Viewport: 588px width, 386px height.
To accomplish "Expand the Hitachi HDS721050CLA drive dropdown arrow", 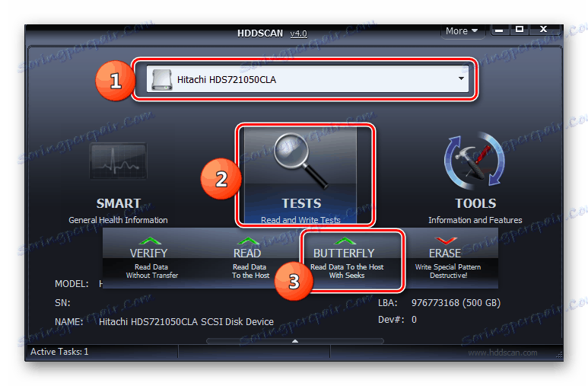I will click(x=461, y=78).
